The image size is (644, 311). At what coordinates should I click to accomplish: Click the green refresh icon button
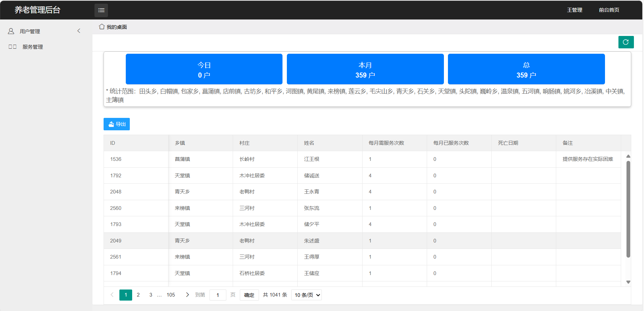tap(626, 42)
